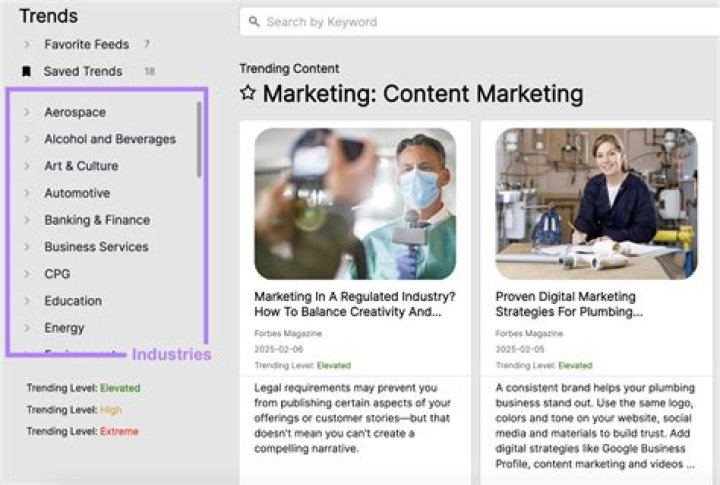Click the Saved Trends bookmark icon
This screenshot has width=720, height=485.
click(27, 72)
